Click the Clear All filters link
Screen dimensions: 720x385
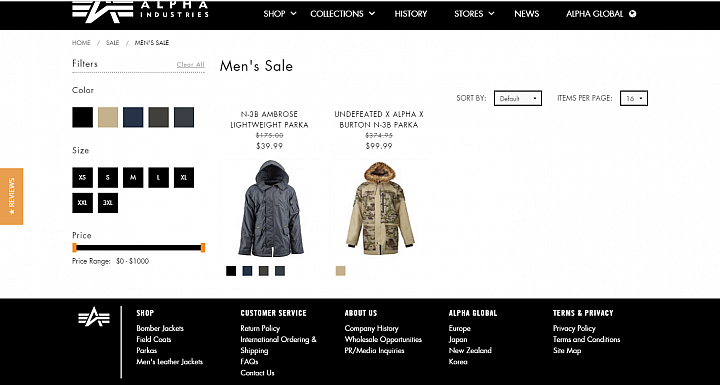191,64
